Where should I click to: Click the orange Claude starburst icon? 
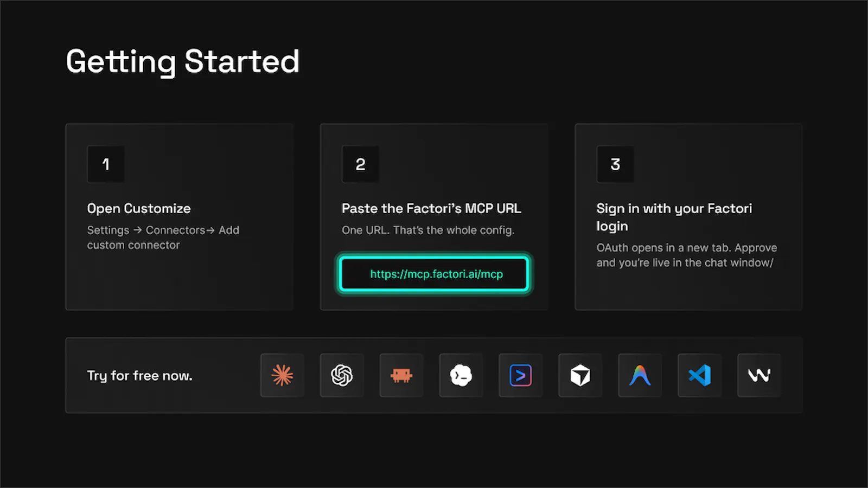coord(282,375)
